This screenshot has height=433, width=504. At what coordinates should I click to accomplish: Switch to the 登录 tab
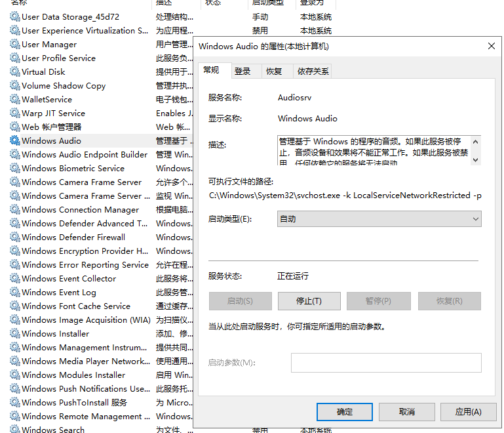[x=242, y=71]
